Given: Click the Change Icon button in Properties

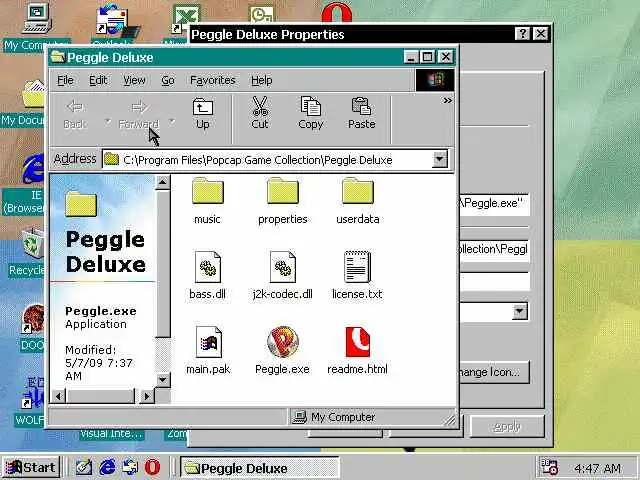Looking at the screenshot, I should click(495, 372).
